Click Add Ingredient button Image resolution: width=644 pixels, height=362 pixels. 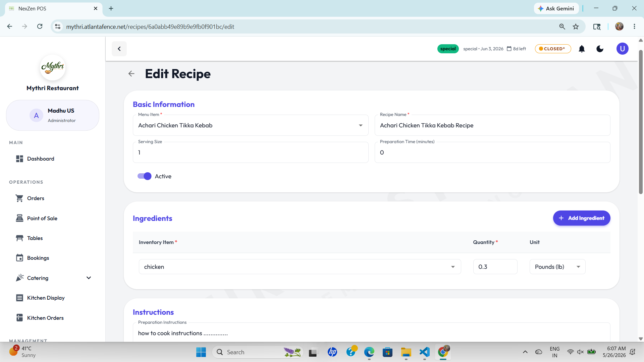(582, 218)
